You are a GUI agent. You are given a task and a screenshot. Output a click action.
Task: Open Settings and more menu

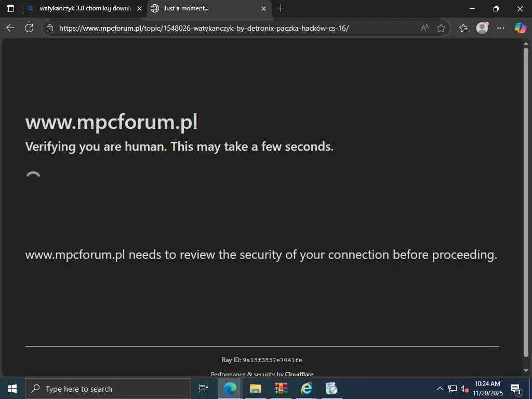(500, 28)
